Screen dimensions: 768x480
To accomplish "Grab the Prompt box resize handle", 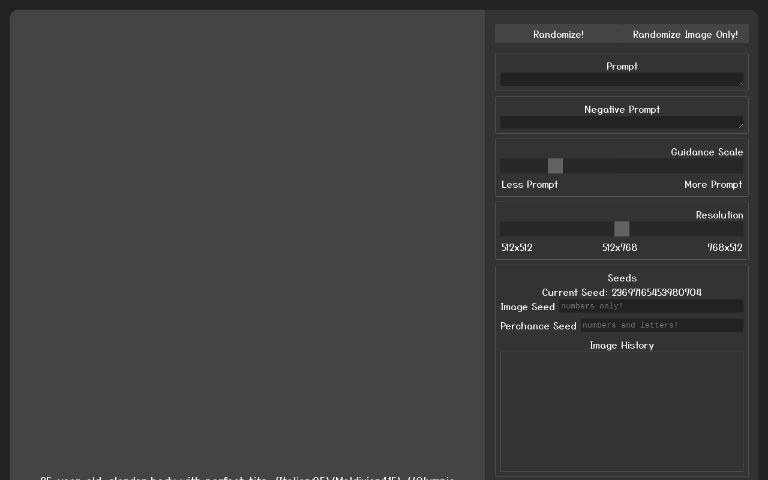I will pos(740,83).
